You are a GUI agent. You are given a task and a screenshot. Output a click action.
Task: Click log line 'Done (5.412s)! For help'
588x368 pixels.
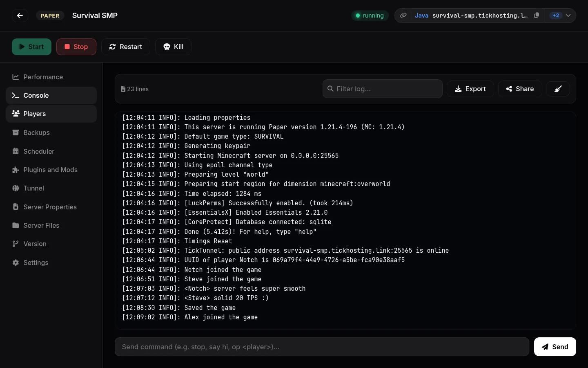(x=219, y=232)
